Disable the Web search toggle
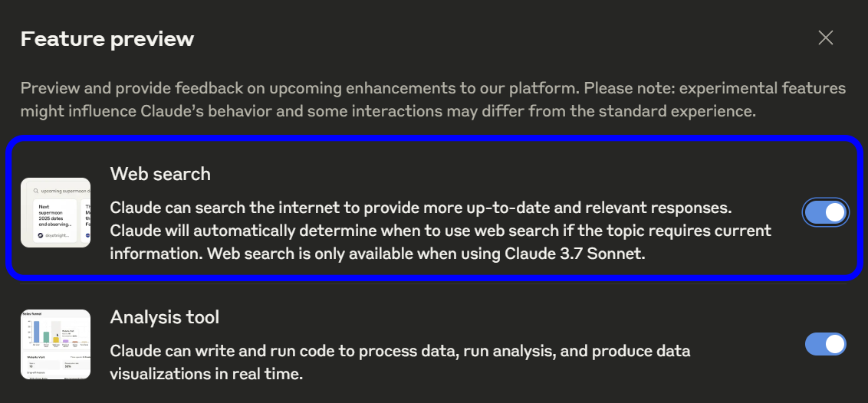Image resolution: width=868 pixels, height=403 pixels. pos(825,212)
